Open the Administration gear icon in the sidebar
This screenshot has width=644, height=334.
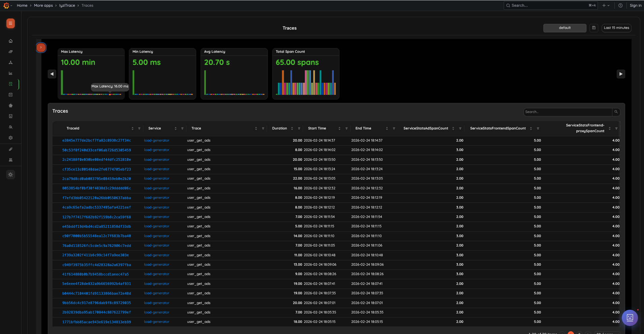[10, 138]
